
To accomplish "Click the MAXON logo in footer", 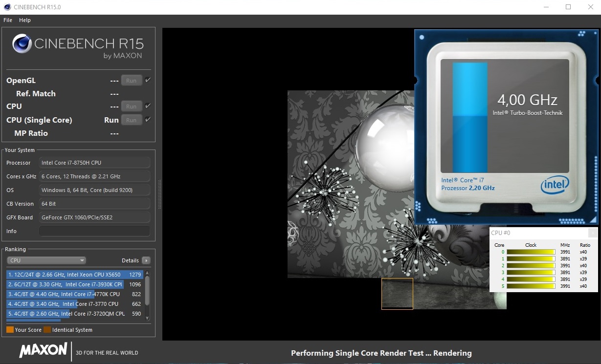I will click(43, 350).
